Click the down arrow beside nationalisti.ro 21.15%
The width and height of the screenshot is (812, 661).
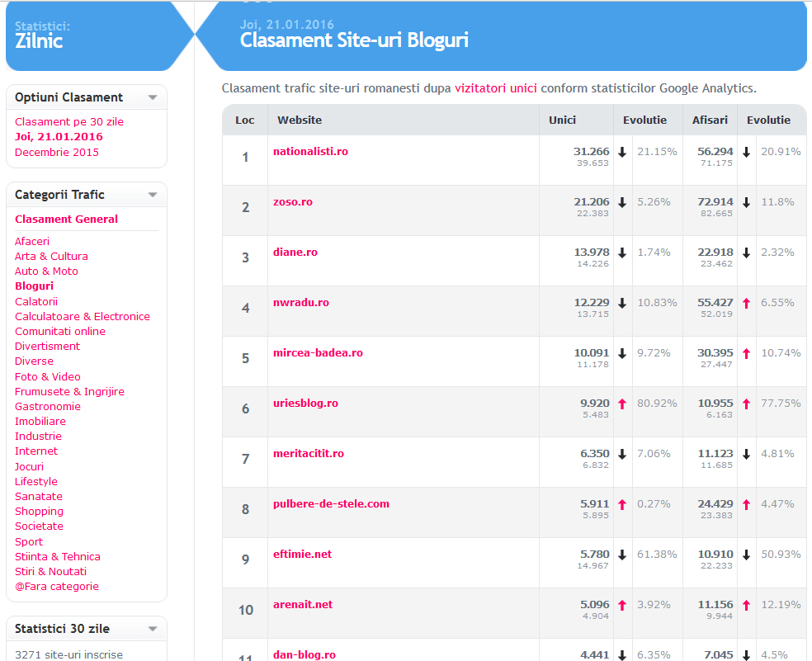pyautogui.click(x=622, y=153)
